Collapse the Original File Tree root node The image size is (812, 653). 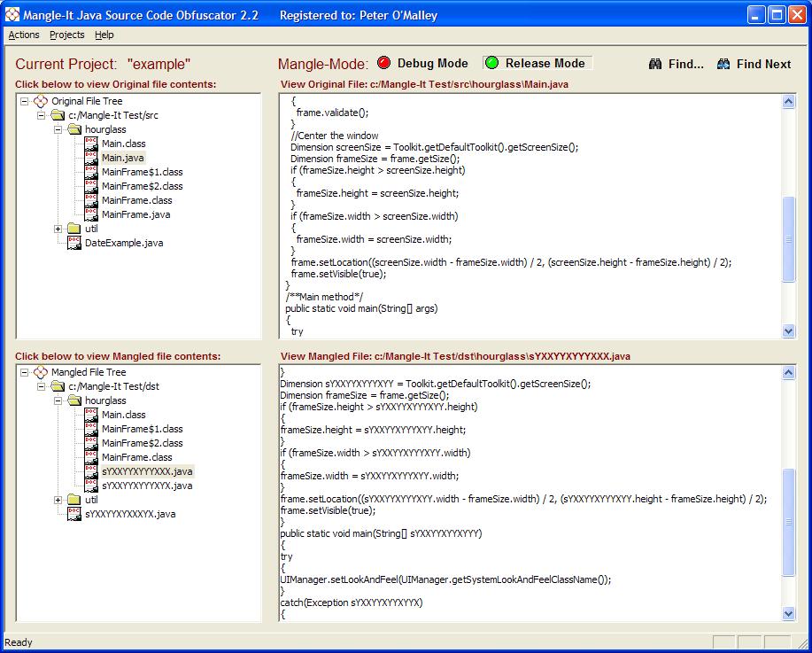24,101
